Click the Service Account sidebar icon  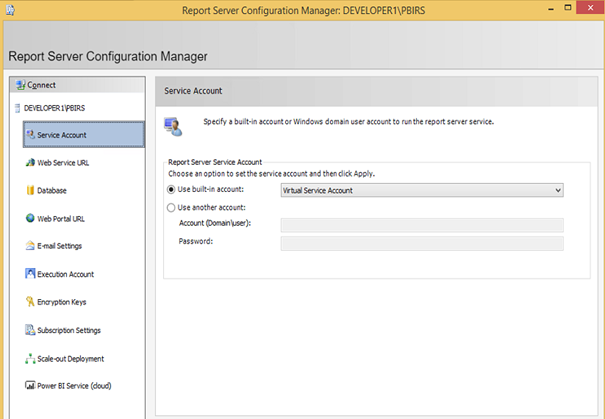click(x=30, y=134)
